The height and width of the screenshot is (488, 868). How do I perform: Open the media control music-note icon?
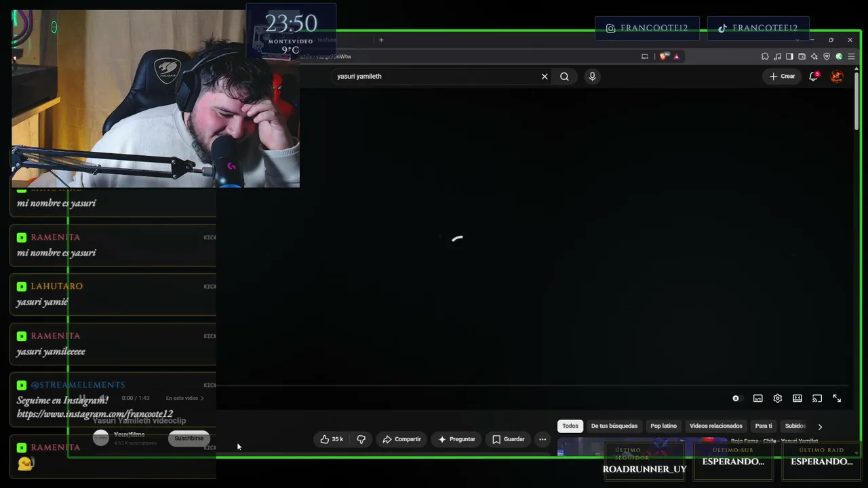(x=777, y=56)
